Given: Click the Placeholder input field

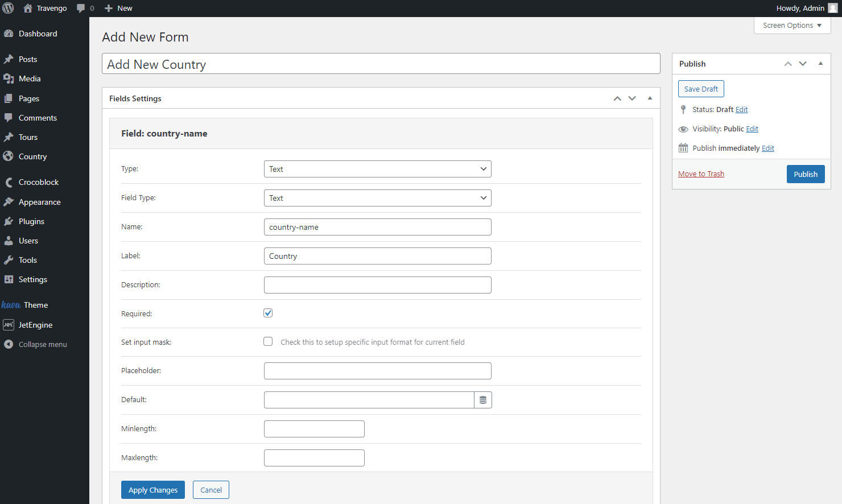Looking at the screenshot, I should 378,371.
